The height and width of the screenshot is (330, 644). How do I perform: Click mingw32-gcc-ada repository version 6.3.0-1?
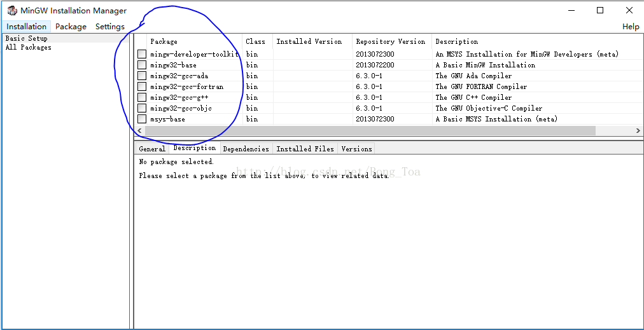tap(369, 76)
